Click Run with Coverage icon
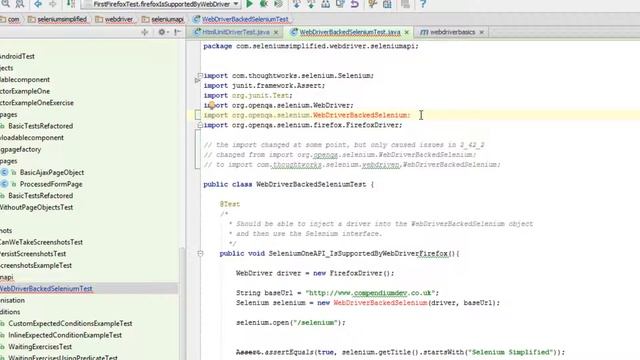This screenshot has height=360, width=640. [x=278, y=4]
